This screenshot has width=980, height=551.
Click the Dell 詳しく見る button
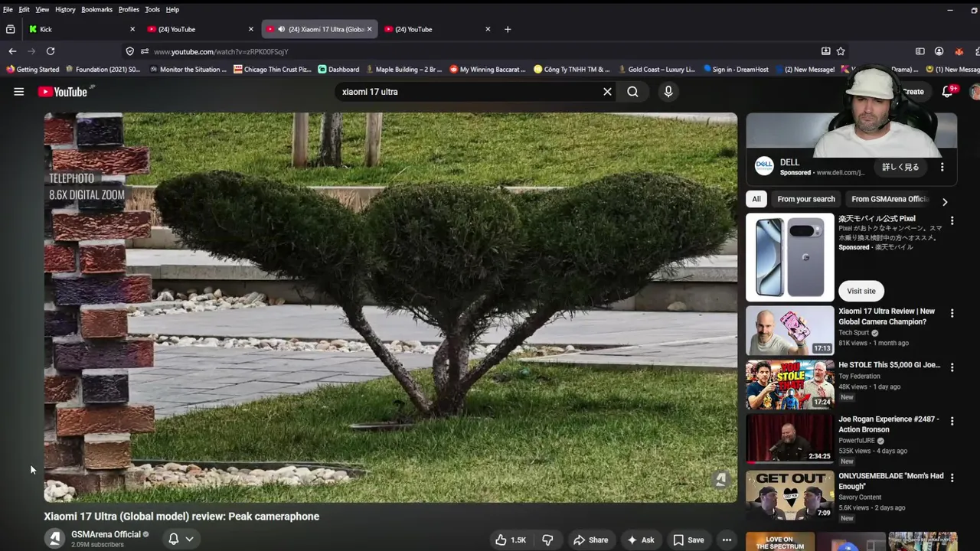point(900,167)
